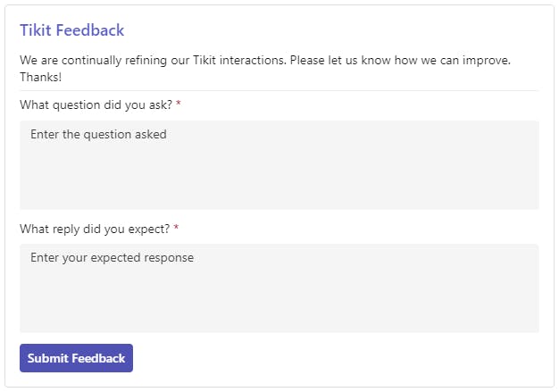Click the 'What question did you ask?' label
Image resolution: width=559 pixels, height=392 pixels.
tap(96, 104)
